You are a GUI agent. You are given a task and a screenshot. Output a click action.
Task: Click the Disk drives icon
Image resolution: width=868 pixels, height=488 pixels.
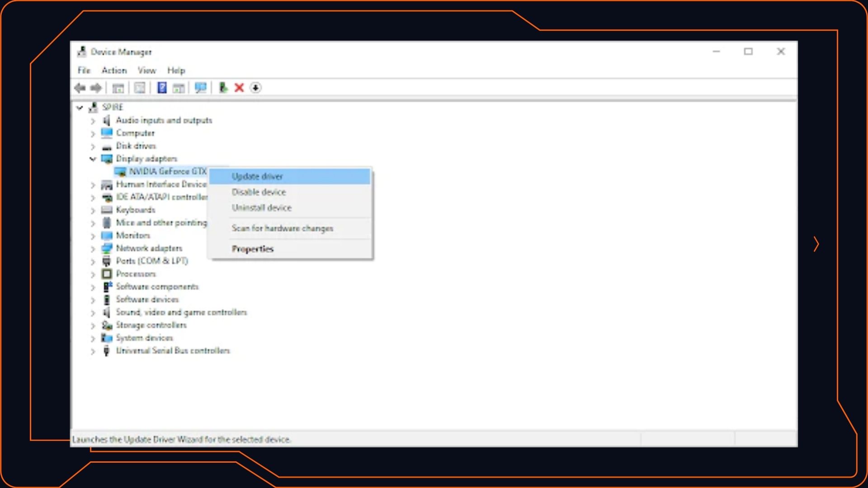(x=107, y=146)
